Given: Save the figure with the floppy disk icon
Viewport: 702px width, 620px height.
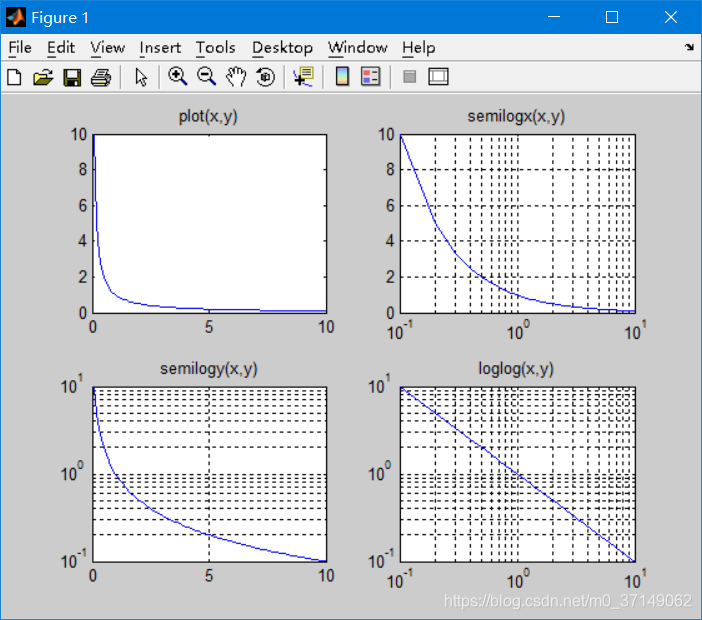Looking at the screenshot, I should tap(72, 77).
